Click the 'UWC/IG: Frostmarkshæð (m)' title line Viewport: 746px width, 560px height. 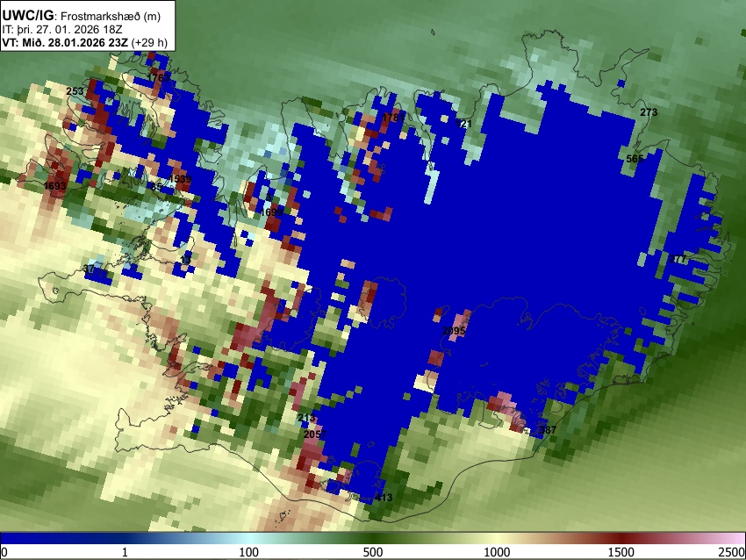tap(82, 15)
